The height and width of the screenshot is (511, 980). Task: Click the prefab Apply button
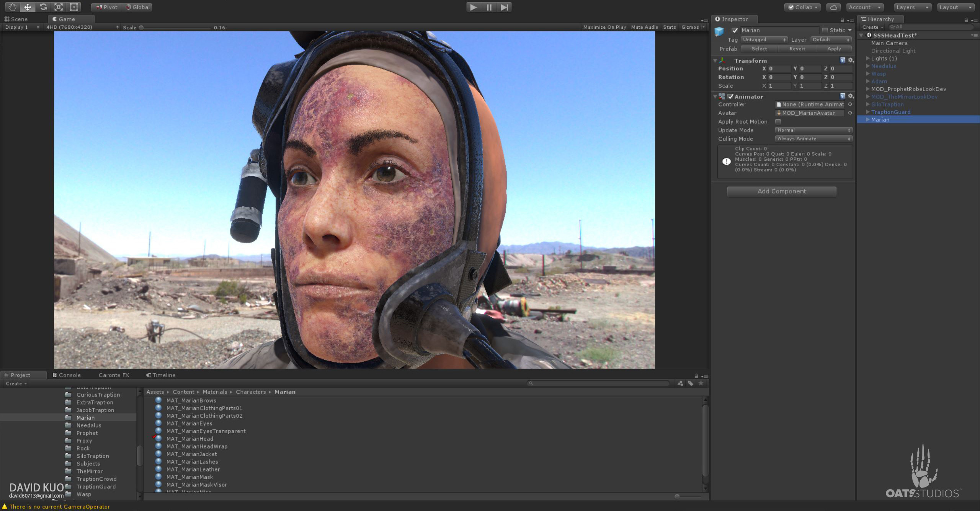tap(835, 49)
